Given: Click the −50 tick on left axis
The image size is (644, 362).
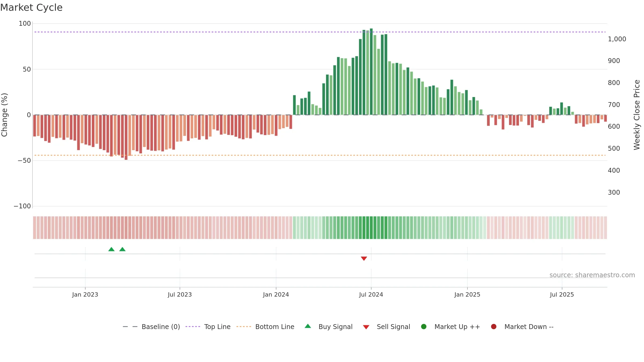Looking at the screenshot, I should click(24, 161).
